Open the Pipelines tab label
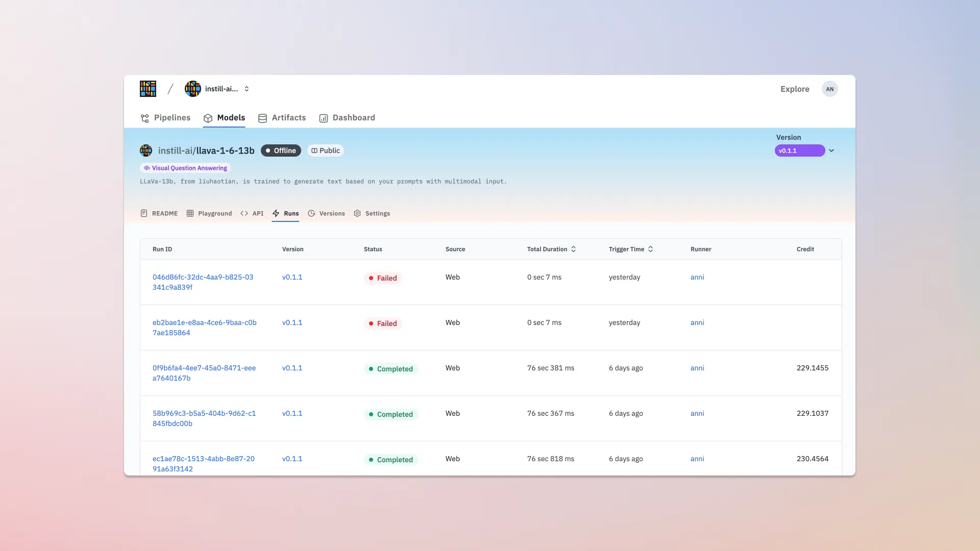980x551 pixels. (x=172, y=117)
